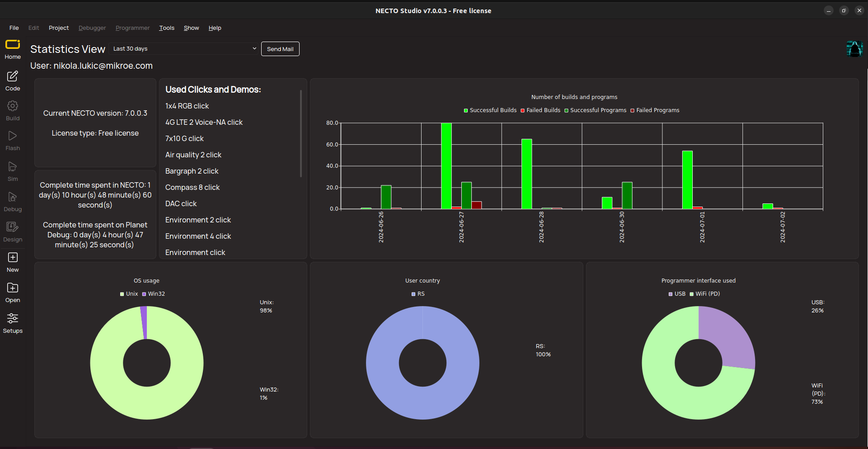Click License type: Free license text

point(95,133)
